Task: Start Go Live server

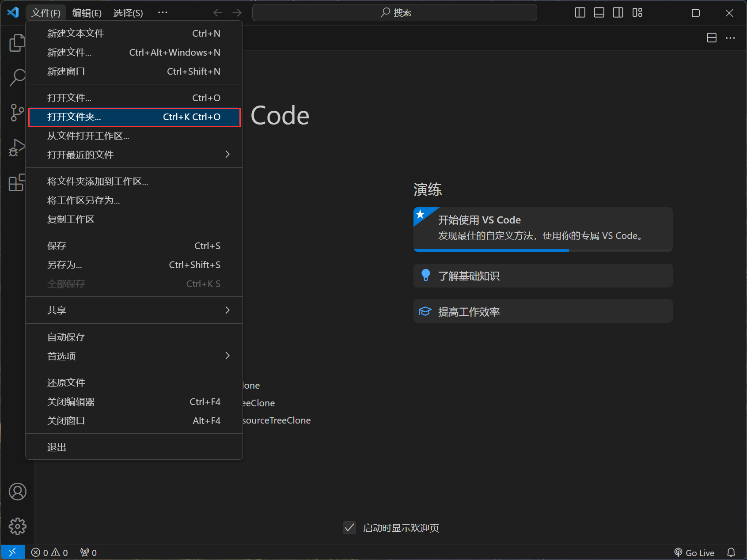Action: 694,552
